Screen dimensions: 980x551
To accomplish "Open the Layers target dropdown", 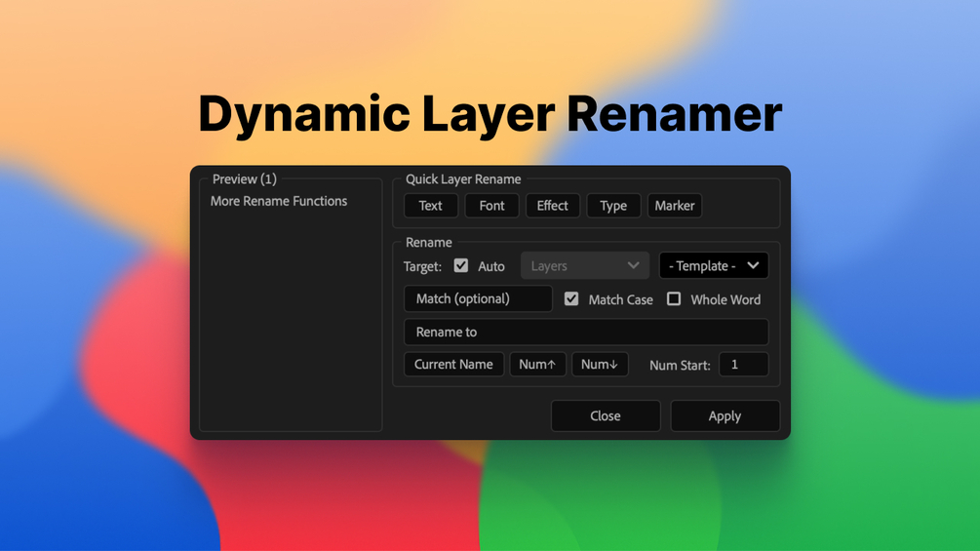I will 585,265.
